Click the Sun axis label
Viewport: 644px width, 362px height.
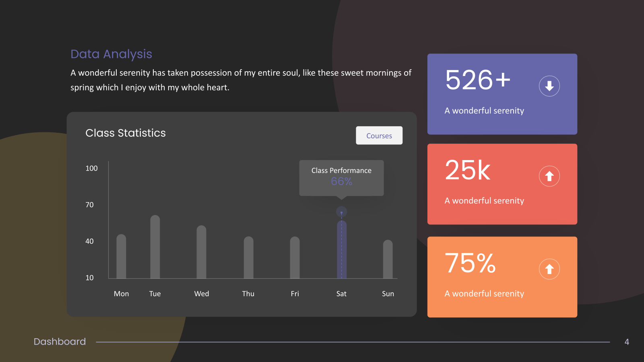coord(388,294)
